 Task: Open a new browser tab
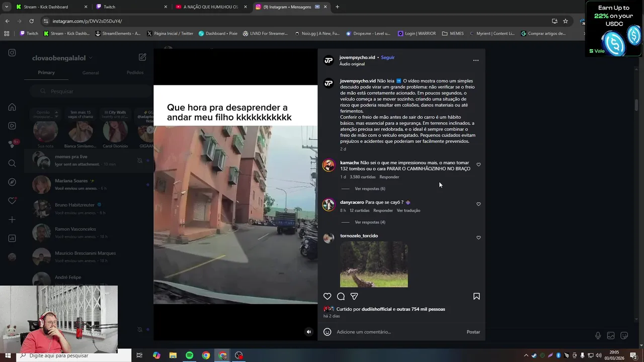click(337, 7)
